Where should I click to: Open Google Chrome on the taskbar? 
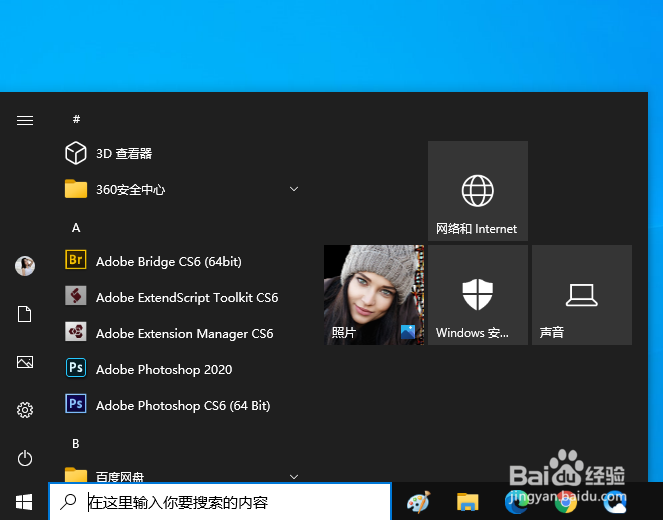[x=566, y=502]
